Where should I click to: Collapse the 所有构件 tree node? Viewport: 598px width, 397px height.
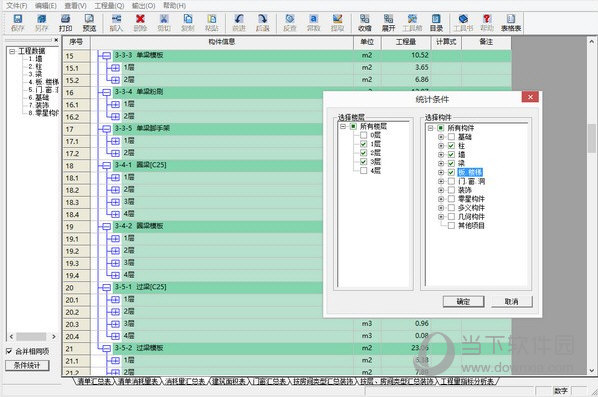point(431,128)
